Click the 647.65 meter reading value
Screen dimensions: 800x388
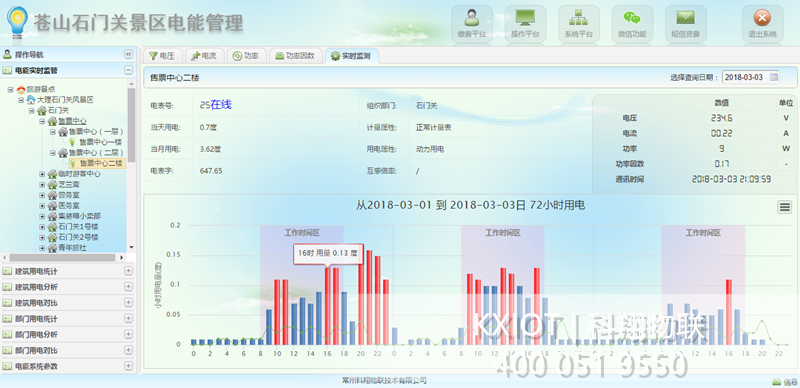pos(211,171)
